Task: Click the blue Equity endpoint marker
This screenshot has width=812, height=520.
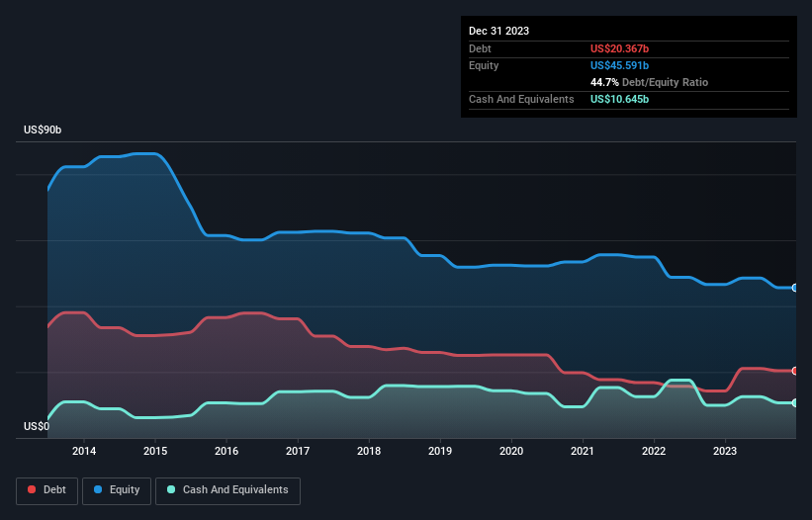Action: tap(795, 288)
